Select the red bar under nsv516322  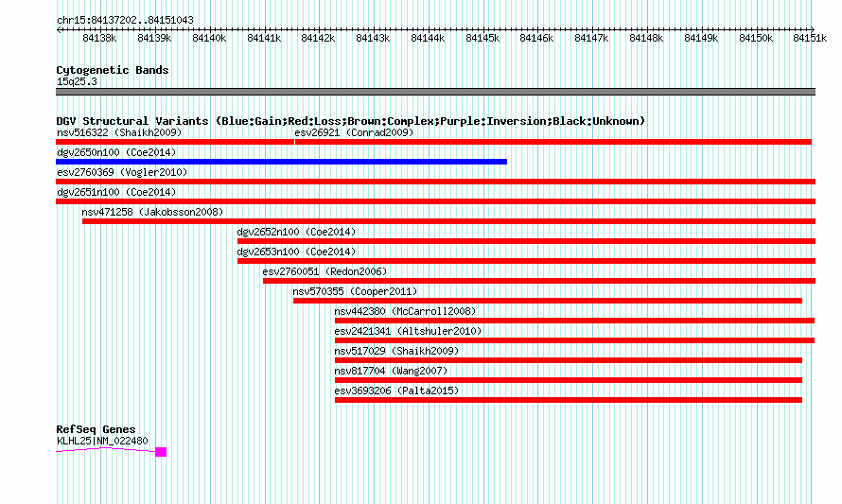coord(174,142)
